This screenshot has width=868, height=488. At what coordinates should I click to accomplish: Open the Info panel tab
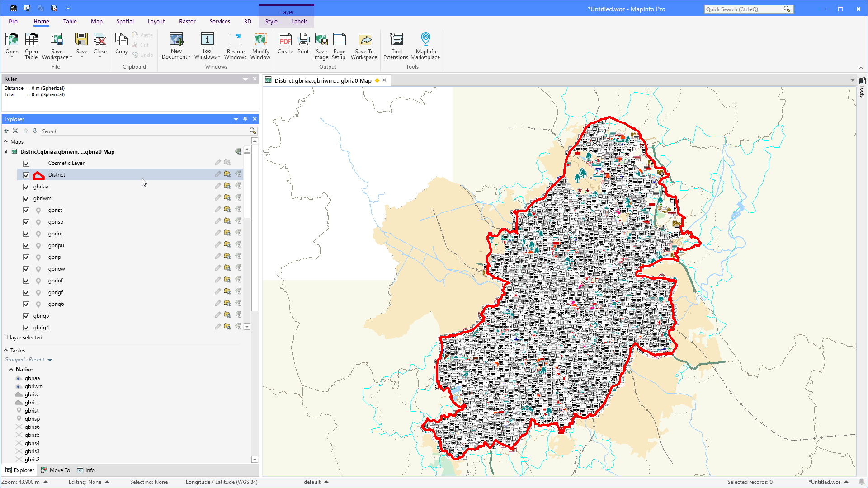86,470
